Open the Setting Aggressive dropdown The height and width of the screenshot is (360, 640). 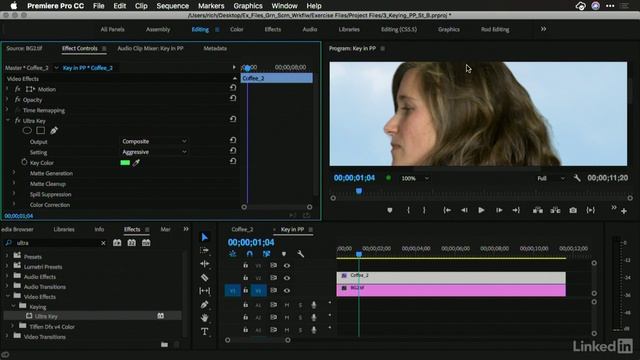pos(154,152)
